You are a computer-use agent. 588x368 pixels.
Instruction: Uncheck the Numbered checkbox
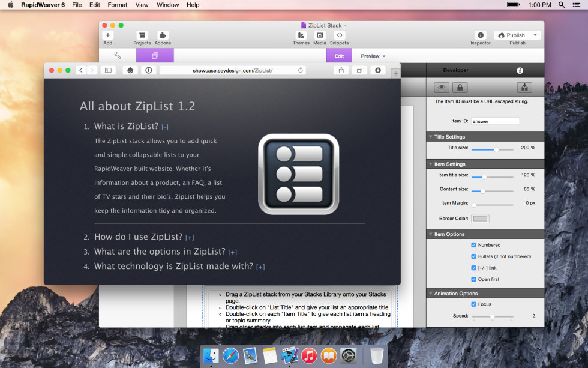point(473,245)
